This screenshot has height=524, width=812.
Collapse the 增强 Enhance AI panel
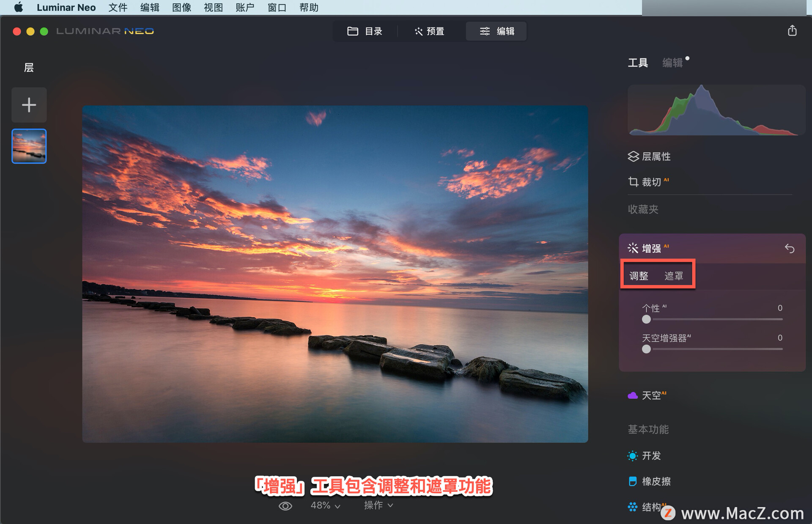651,248
